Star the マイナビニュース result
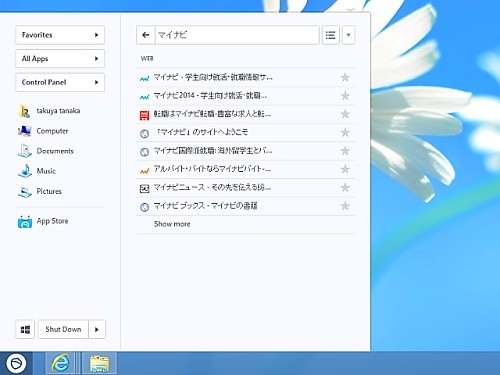Image resolution: width=500 pixels, height=375 pixels. click(345, 187)
